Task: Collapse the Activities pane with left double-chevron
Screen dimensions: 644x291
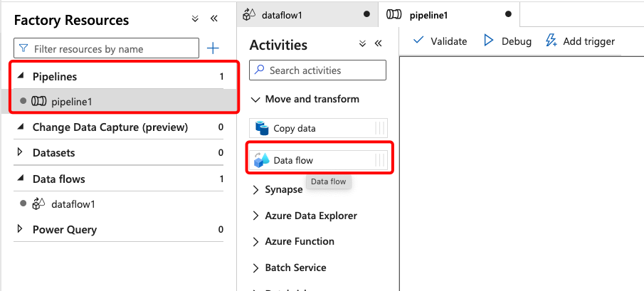Action: click(379, 44)
